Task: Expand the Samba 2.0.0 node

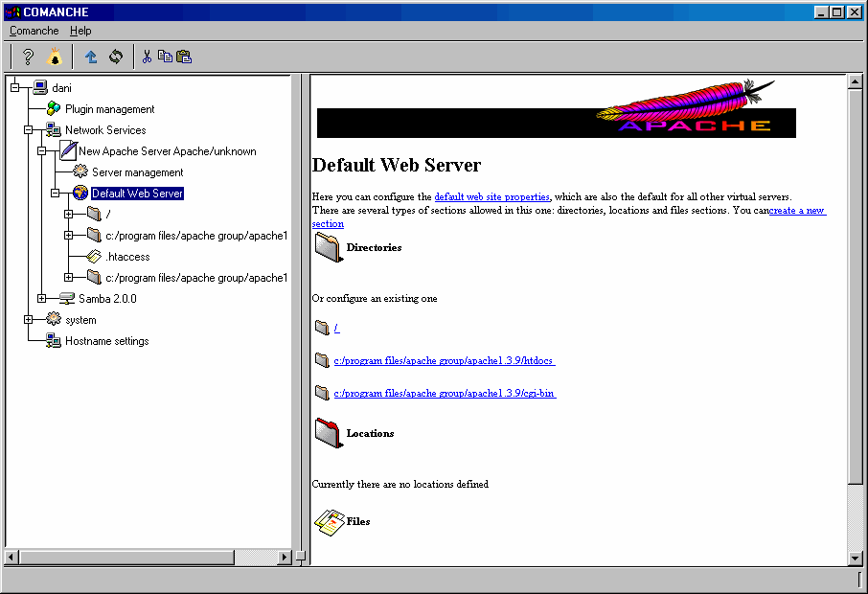Action: tap(41, 298)
